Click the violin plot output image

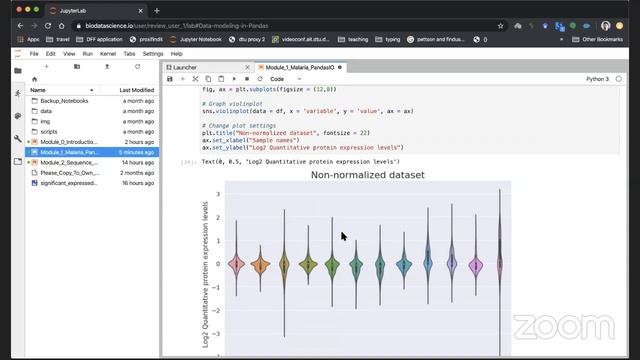tap(356, 262)
